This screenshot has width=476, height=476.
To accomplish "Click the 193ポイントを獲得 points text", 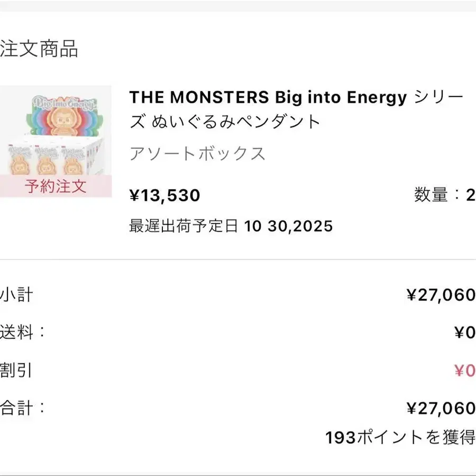I will pyautogui.click(x=400, y=437).
